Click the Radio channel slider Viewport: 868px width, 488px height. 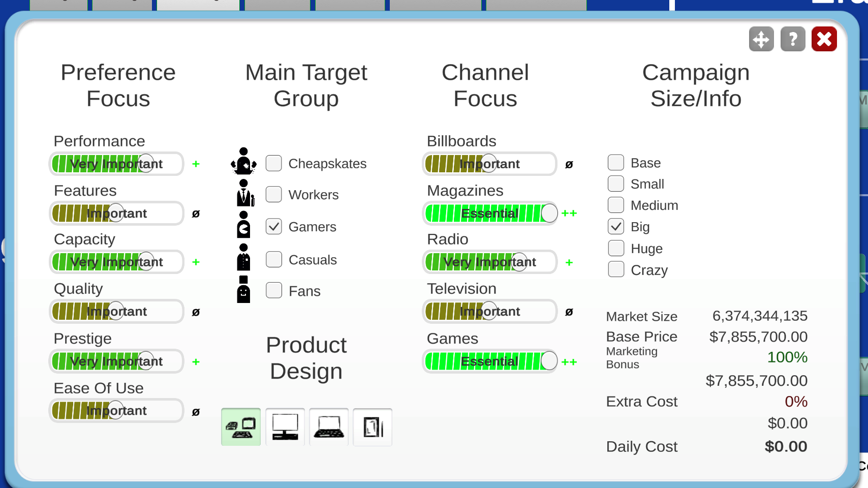tap(490, 262)
